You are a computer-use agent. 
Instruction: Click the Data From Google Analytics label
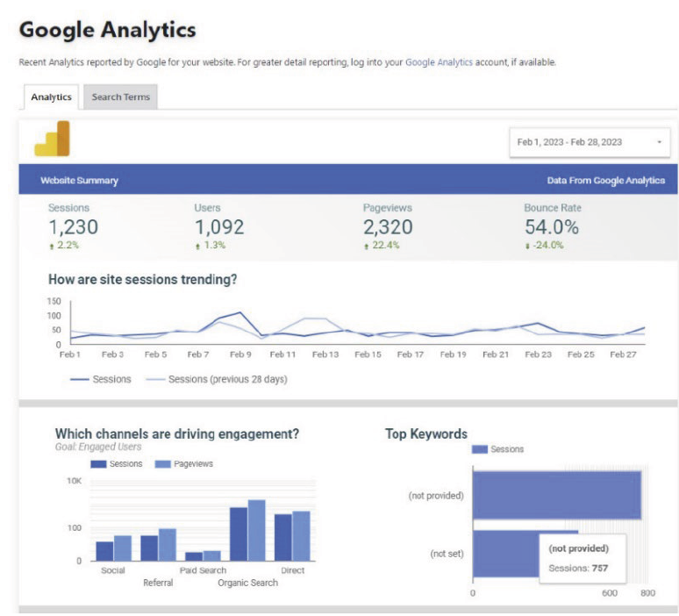pos(605,180)
